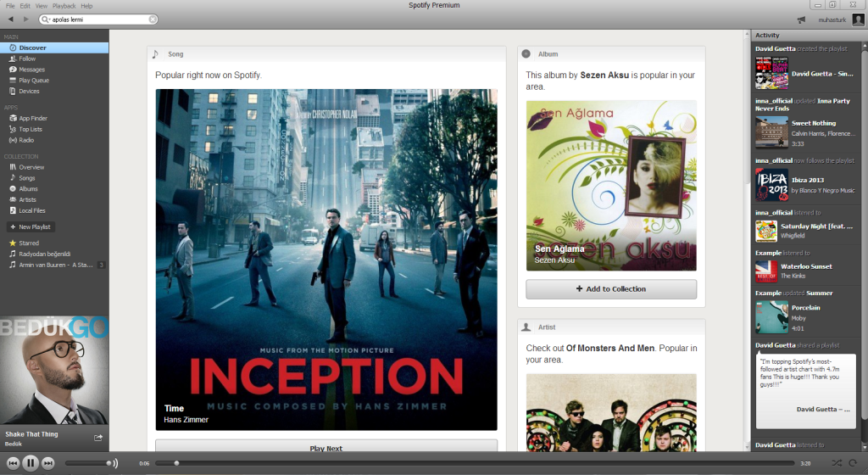Share the now playing track
Screen dimensions: 868x475
98,438
